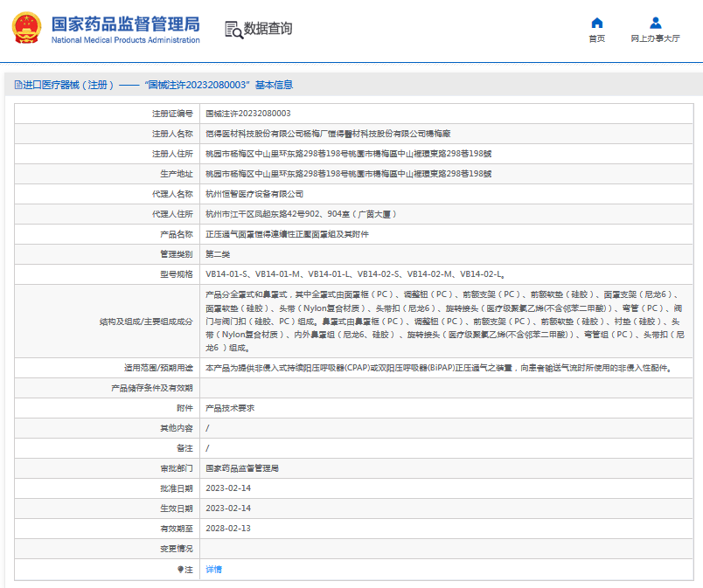The width and height of the screenshot is (703, 588).
Task: Select product name 正压通气面罩 value
Action: (287, 235)
